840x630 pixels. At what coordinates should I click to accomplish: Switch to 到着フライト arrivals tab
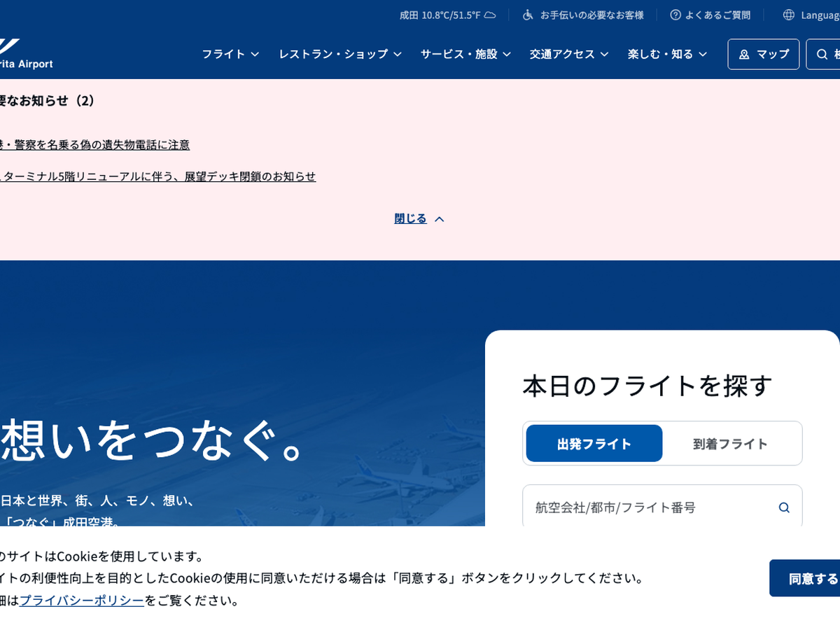730,443
